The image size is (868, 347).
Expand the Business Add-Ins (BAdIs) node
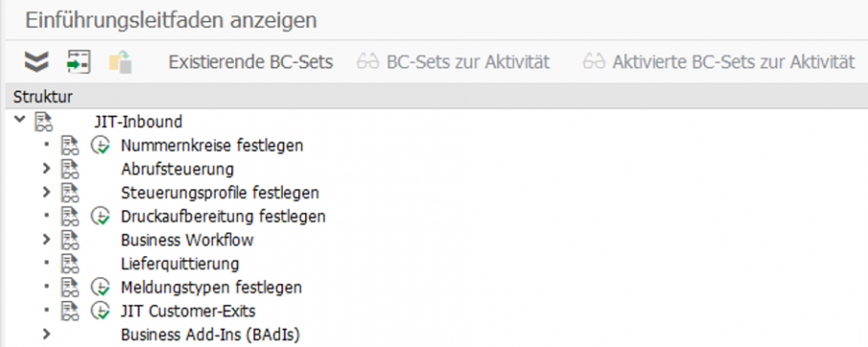tap(47, 335)
